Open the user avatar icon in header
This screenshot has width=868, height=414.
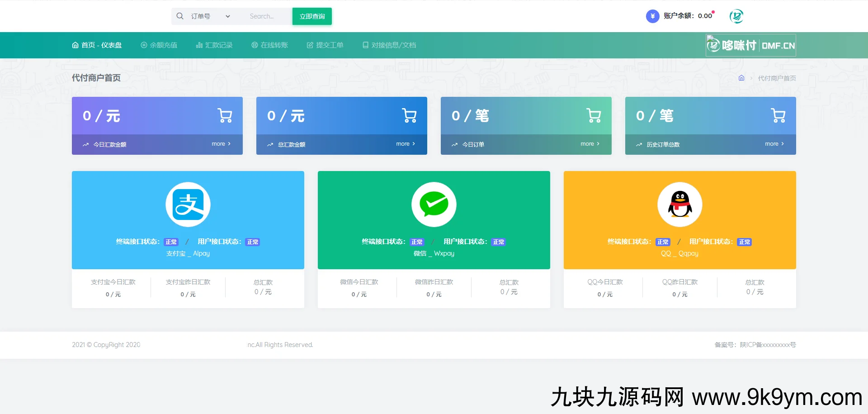[x=736, y=16]
